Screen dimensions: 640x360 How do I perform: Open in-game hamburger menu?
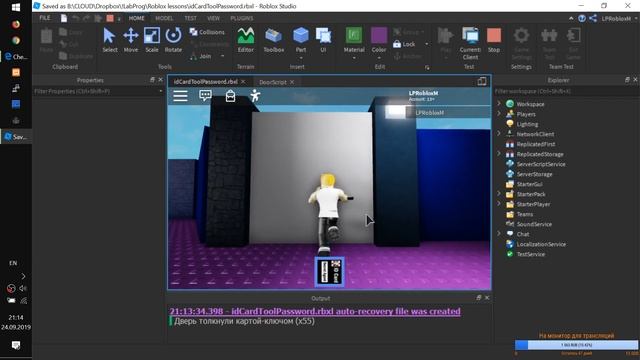coord(180,96)
